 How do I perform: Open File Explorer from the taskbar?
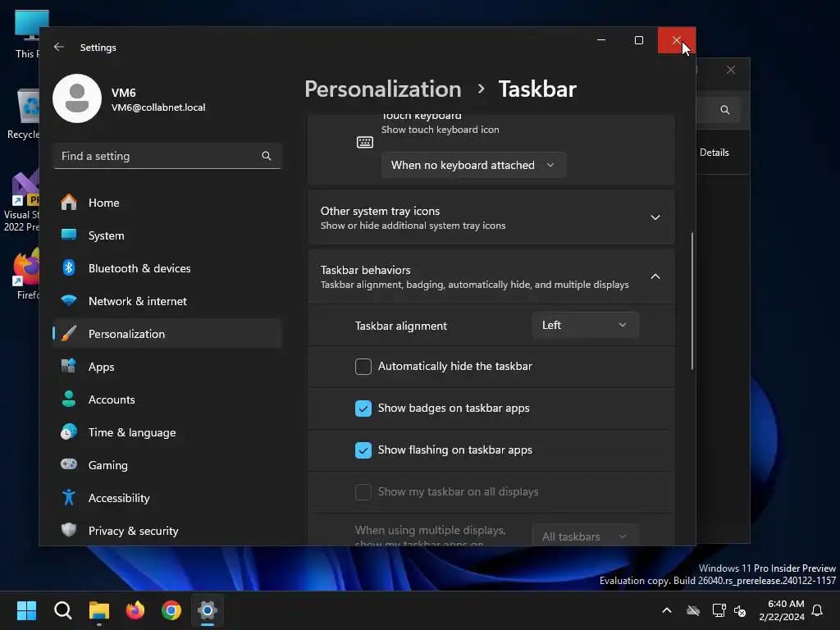tap(99, 610)
